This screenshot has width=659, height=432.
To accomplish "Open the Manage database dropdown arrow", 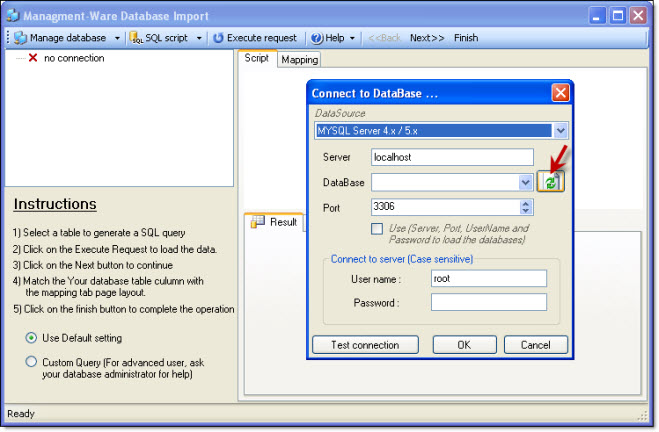I will tap(117, 38).
